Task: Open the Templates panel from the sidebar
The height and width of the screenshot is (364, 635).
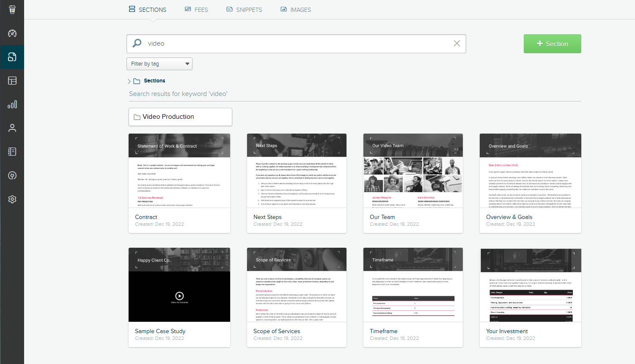Action: pos(12,80)
